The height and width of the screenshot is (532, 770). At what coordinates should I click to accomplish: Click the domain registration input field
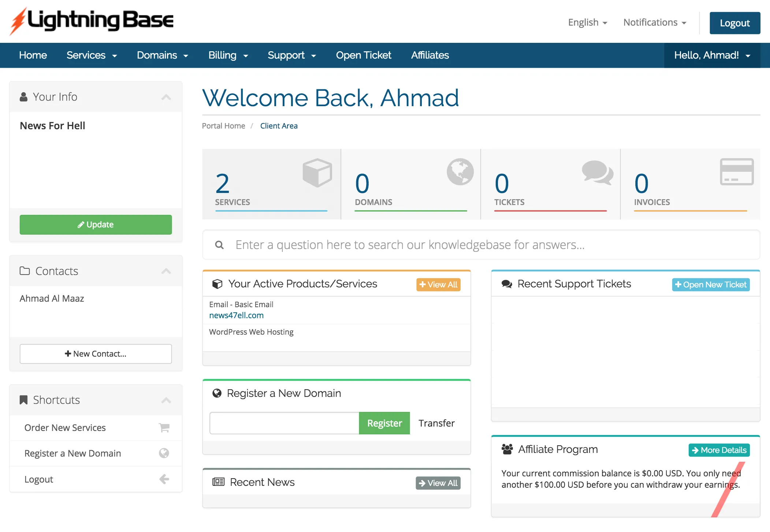[284, 423]
